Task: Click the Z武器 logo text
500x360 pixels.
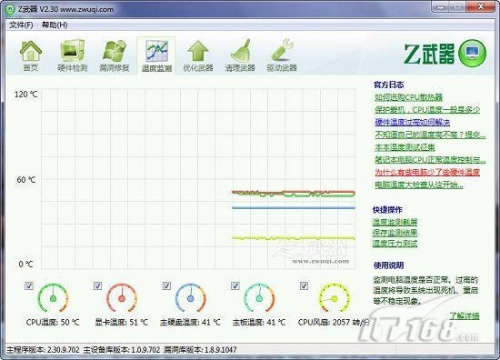Action: coord(429,54)
